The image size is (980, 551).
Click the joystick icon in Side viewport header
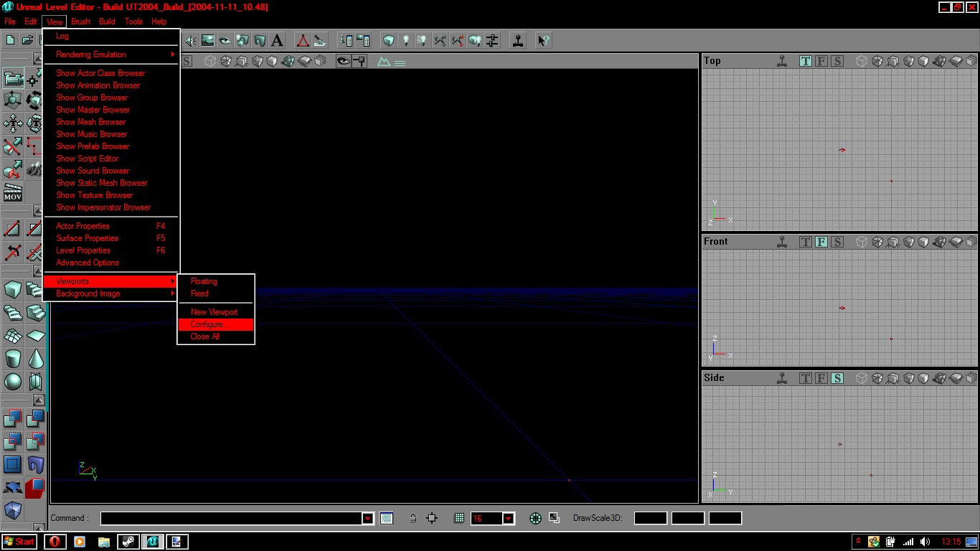(782, 379)
